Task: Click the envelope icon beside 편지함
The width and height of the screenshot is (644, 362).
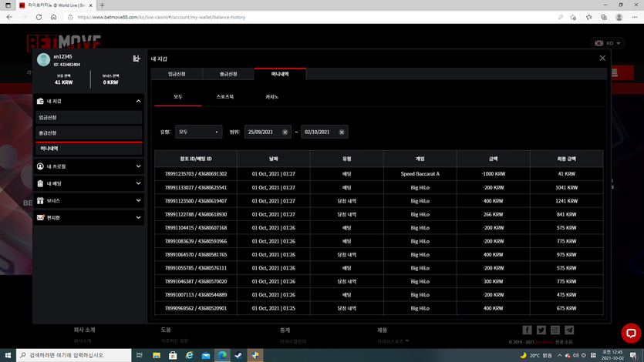Action: coord(40,217)
